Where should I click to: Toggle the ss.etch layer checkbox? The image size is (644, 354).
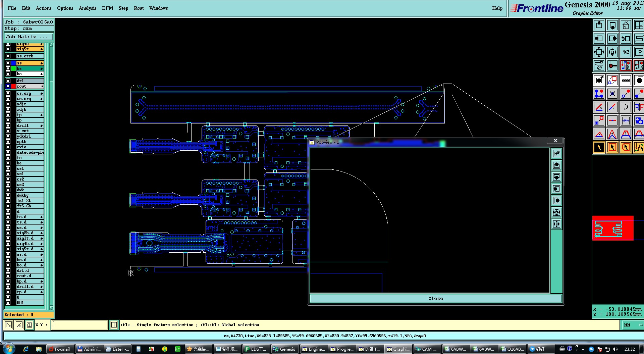tap(8, 56)
